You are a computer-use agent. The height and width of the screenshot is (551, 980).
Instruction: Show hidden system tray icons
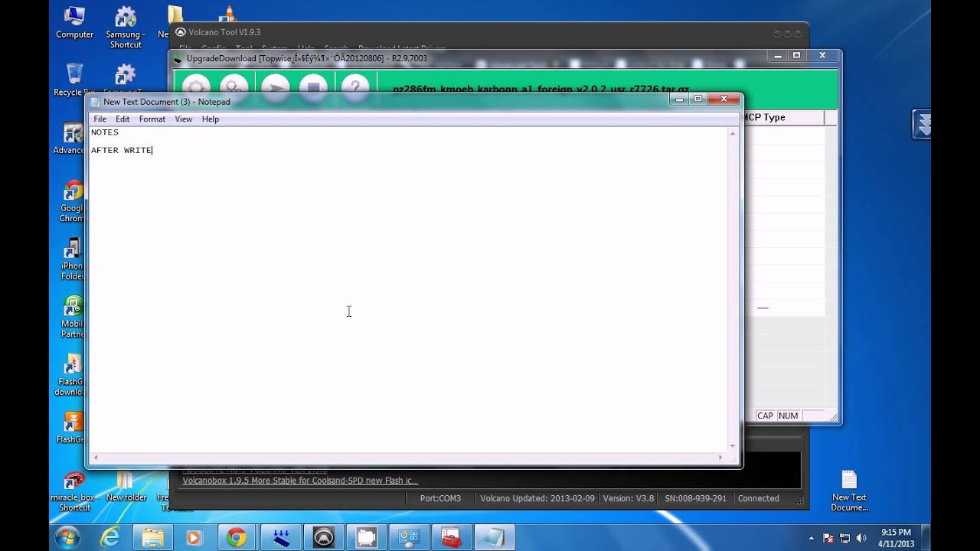point(811,538)
